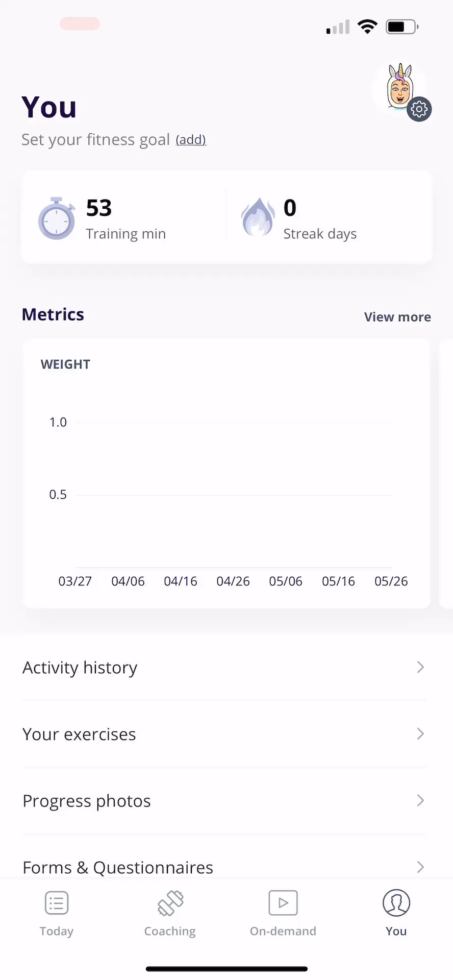Tap the flame streak days icon
This screenshot has width=453, height=980.
pos(258,217)
